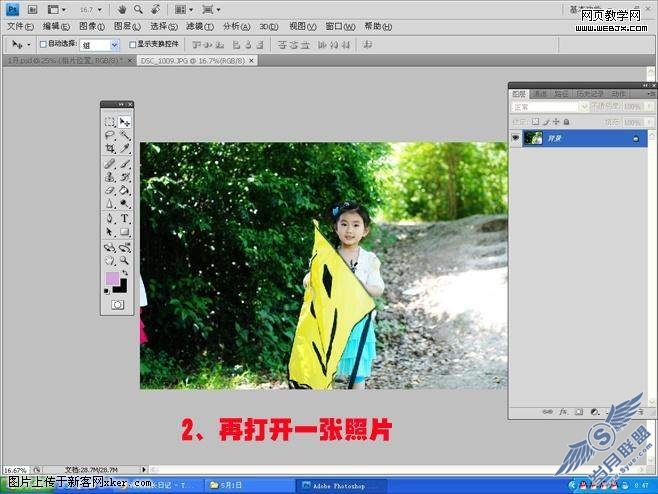The width and height of the screenshot is (658, 494).
Task: Enable the 自动选择 checkbox
Action: tap(43, 44)
